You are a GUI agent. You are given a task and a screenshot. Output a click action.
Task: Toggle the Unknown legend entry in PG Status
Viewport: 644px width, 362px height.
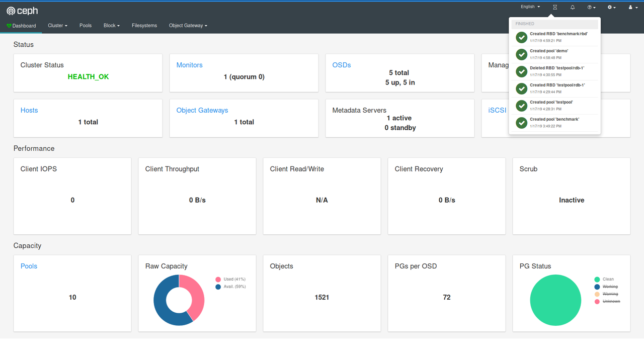(x=607, y=302)
